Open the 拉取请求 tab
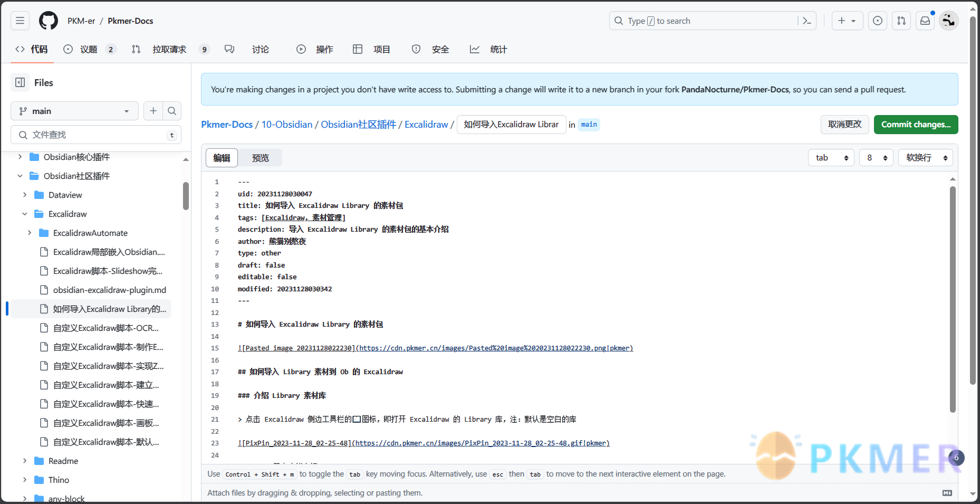Viewport: 980px width, 504px height. [170, 49]
